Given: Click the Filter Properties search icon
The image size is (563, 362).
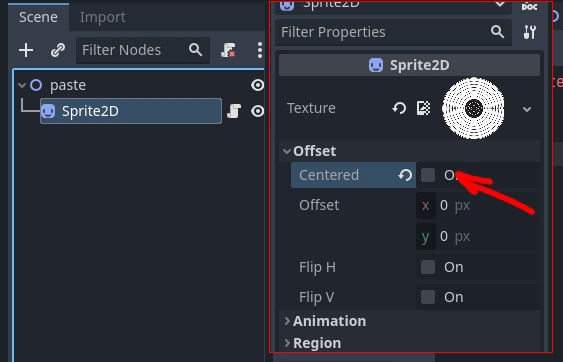Looking at the screenshot, I should tap(497, 32).
